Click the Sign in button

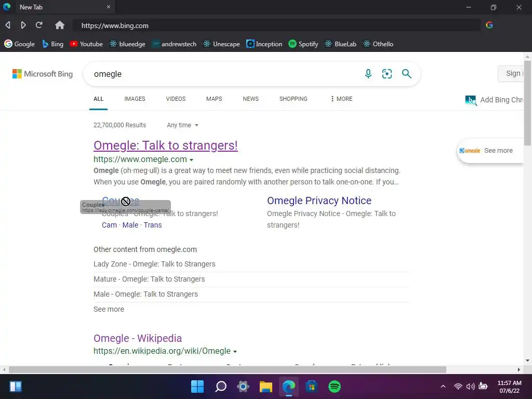(511, 74)
